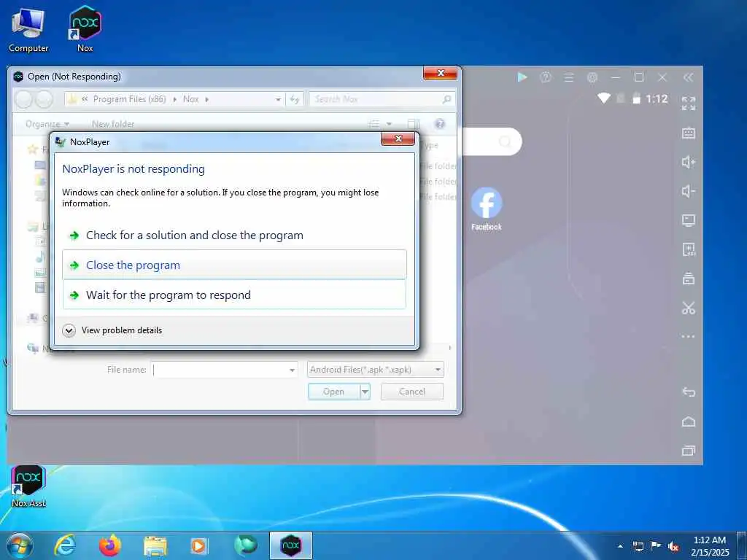
Task: Toggle Nox fullscreen icon
Action: click(689, 104)
